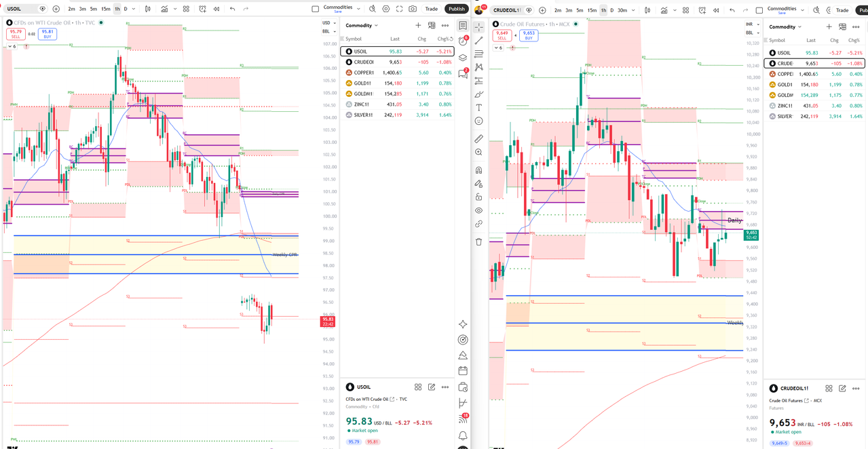Select the crosshair cursor tool
Screen dimensions: 868x449
pos(478,26)
